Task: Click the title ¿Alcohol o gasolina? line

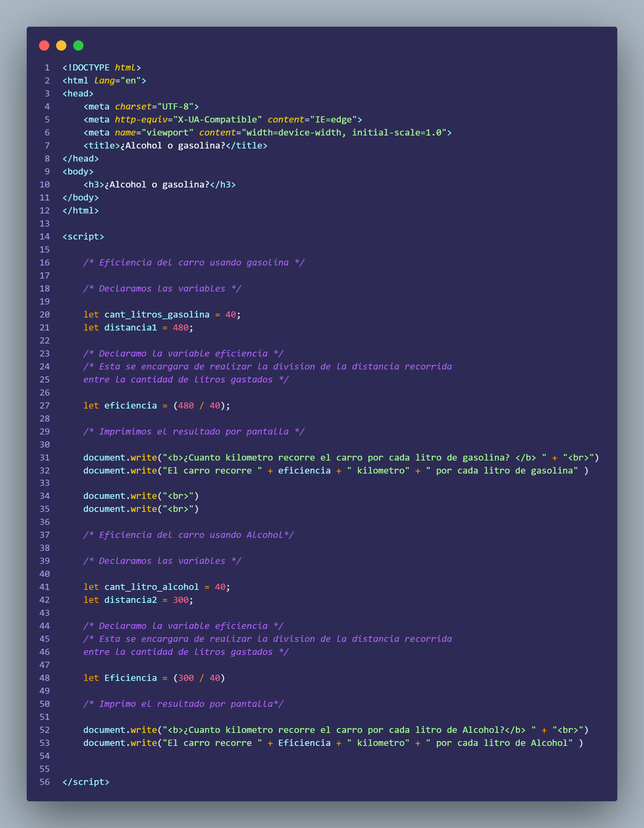Action: pos(175,145)
